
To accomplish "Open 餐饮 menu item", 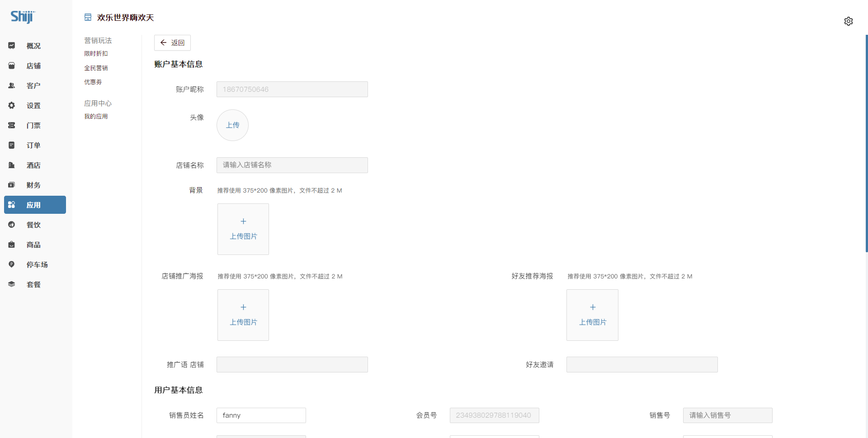I will click(35, 225).
